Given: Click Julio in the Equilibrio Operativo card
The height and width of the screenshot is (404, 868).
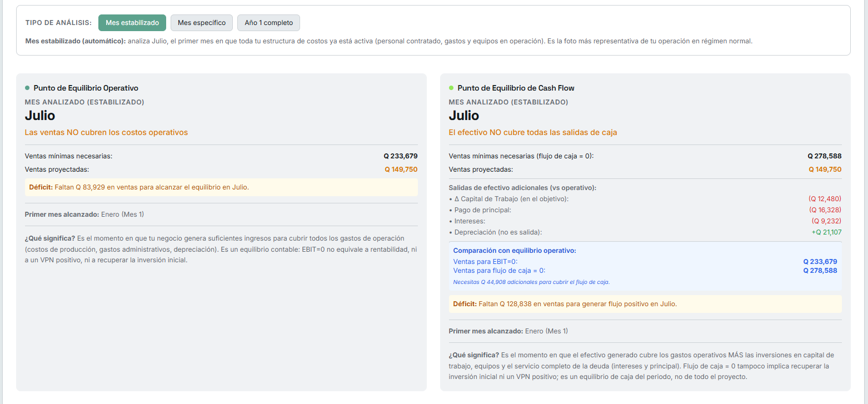Looking at the screenshot, I should click(40, 116).
